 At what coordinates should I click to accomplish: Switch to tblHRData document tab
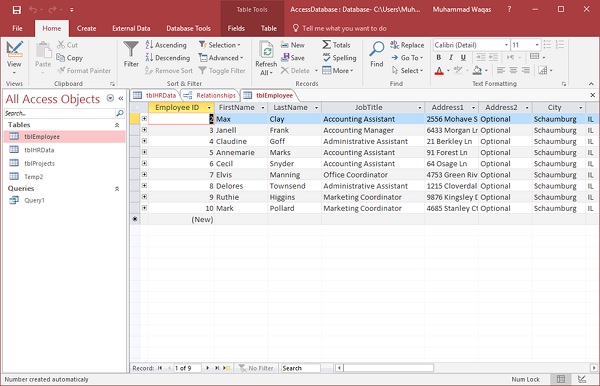155,95
